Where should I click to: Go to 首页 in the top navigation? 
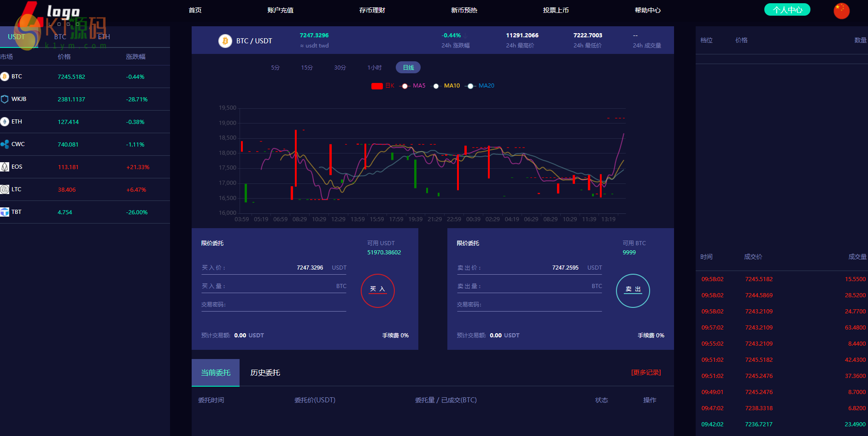pyautogui.click(x=195, y=10)
